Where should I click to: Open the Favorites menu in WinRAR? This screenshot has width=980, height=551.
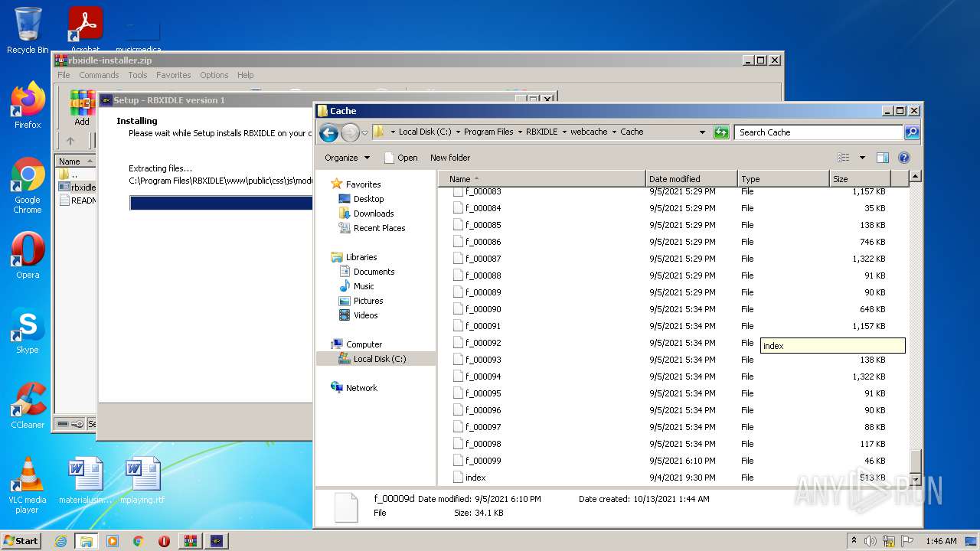click(x=174, y=75)
